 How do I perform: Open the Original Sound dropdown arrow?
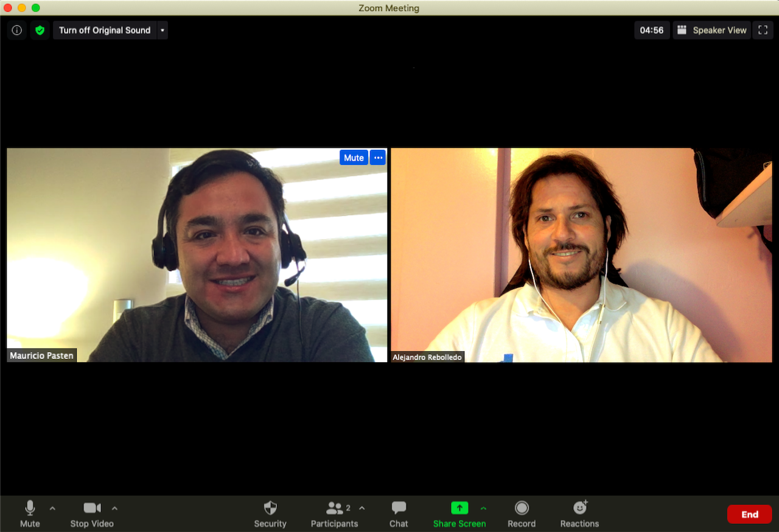[x=162, y=30]
